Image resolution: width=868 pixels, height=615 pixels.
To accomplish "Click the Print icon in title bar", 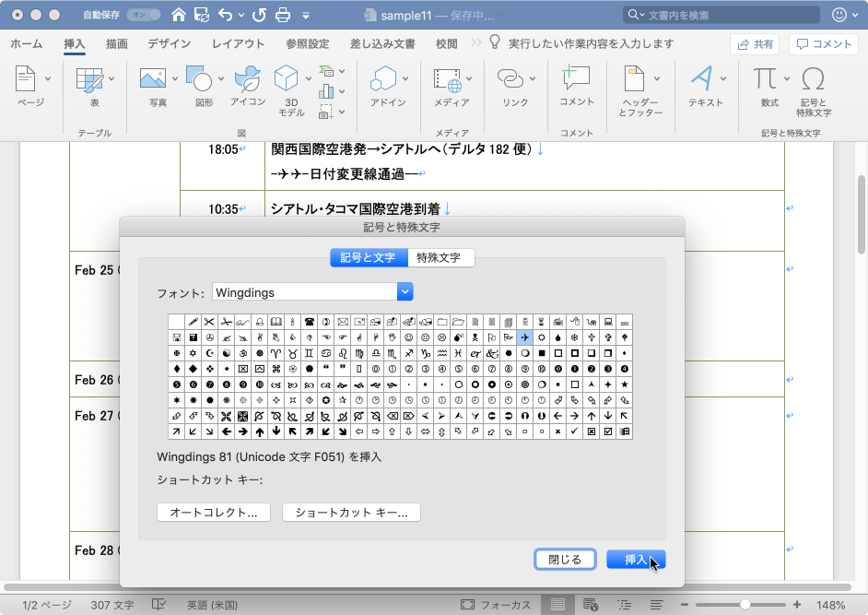I will pos(283,15).
